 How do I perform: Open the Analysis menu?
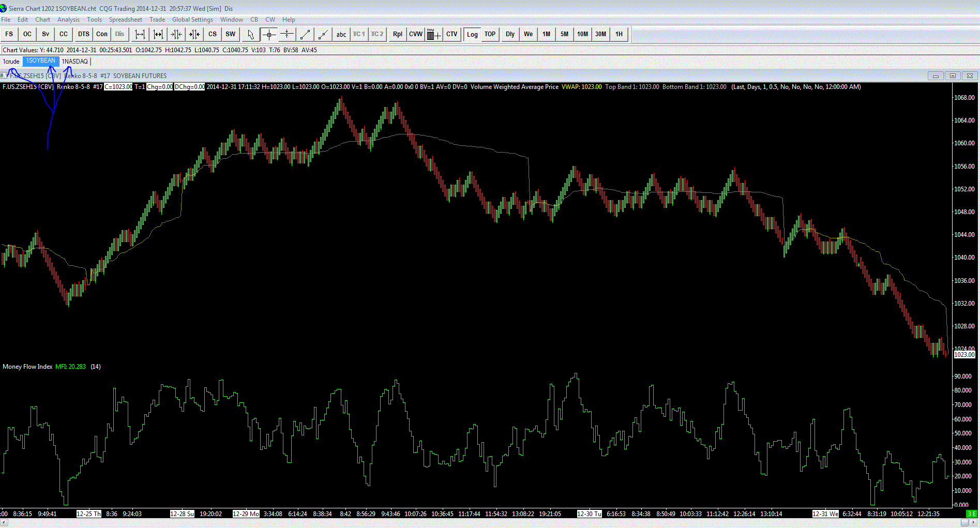pos(69,20)
